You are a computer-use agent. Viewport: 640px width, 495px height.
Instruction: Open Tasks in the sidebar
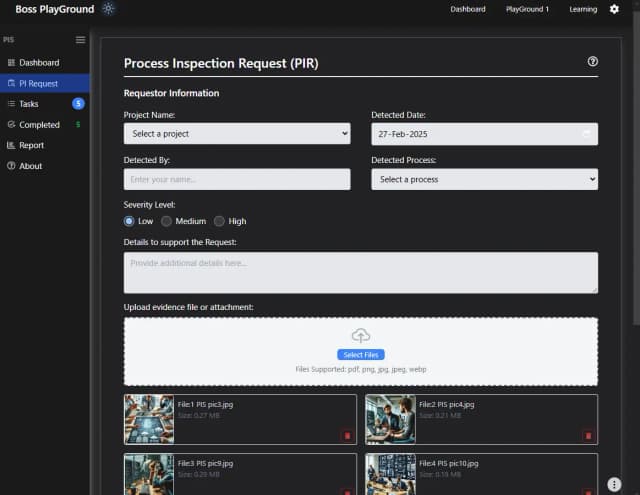click(29, 104)
